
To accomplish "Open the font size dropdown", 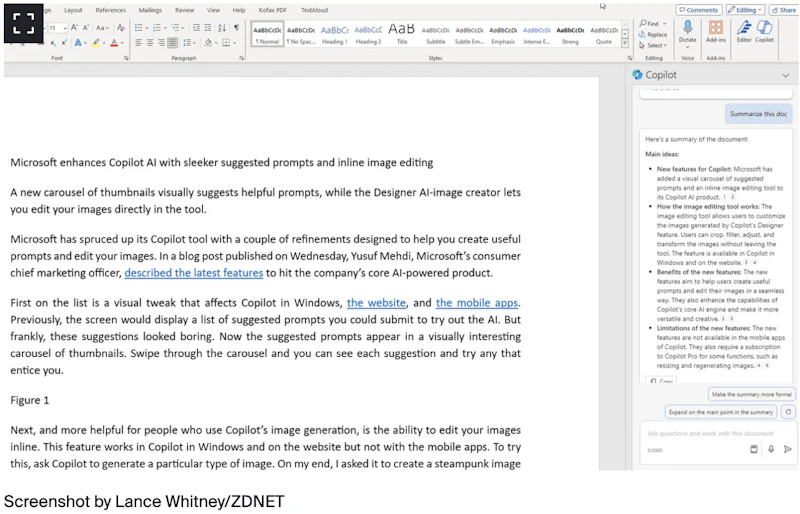I will [x=65, y=28].
